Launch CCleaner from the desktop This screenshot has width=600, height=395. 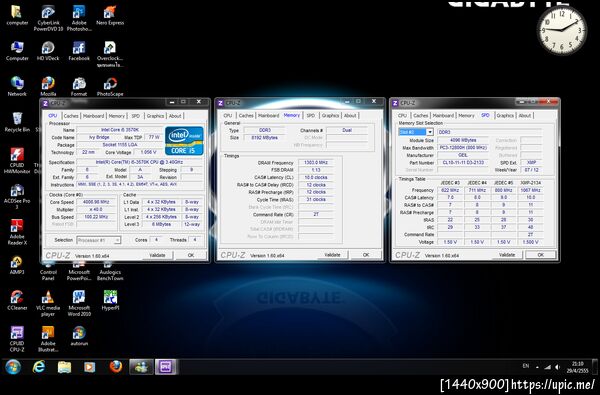pyautogui.click(x=17, y=300)
